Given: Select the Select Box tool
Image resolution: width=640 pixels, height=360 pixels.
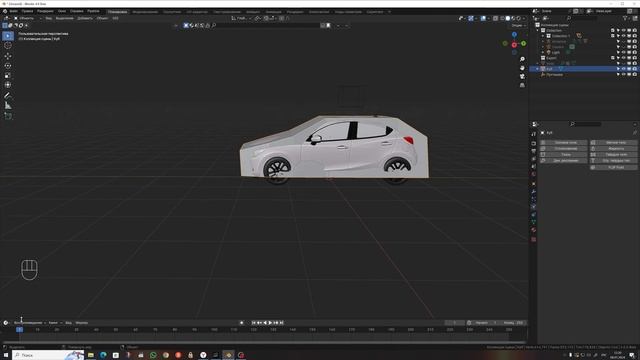Looking at the screenshot, I should click(x=8, y=36).
